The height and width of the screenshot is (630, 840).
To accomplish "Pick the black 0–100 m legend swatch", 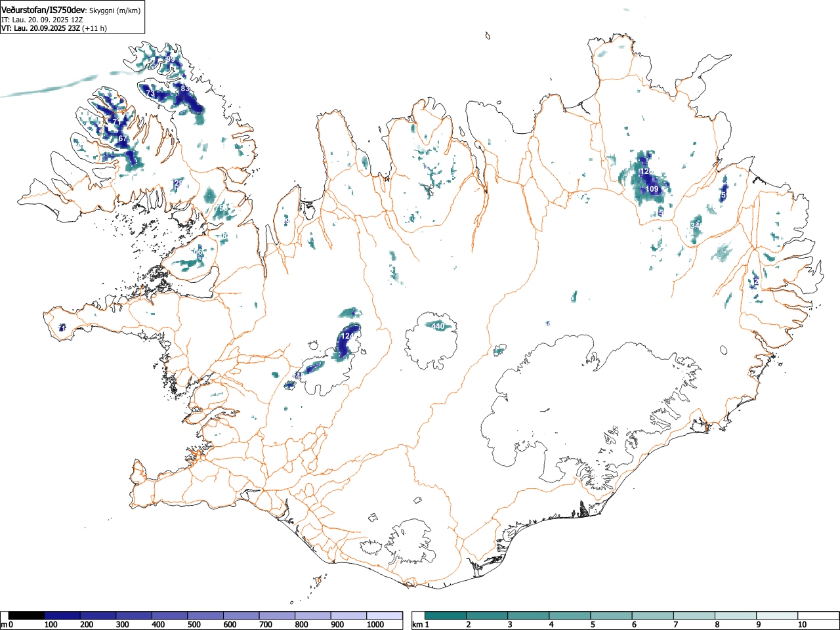I will coord(27,616).
